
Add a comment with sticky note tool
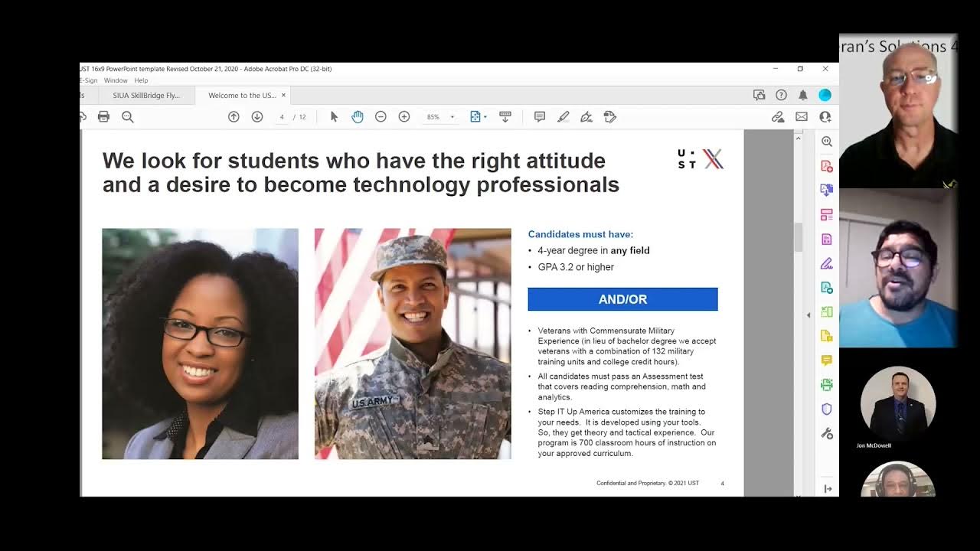pos(540,117)
